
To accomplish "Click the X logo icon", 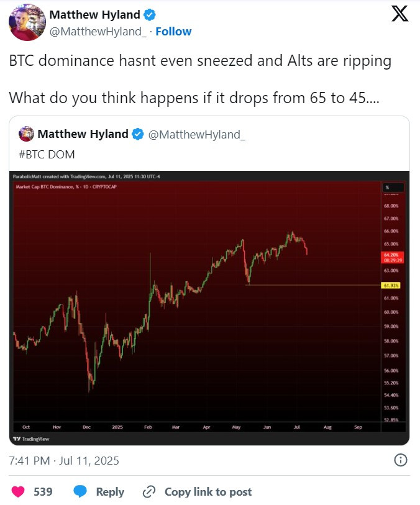I will point(399,14).
